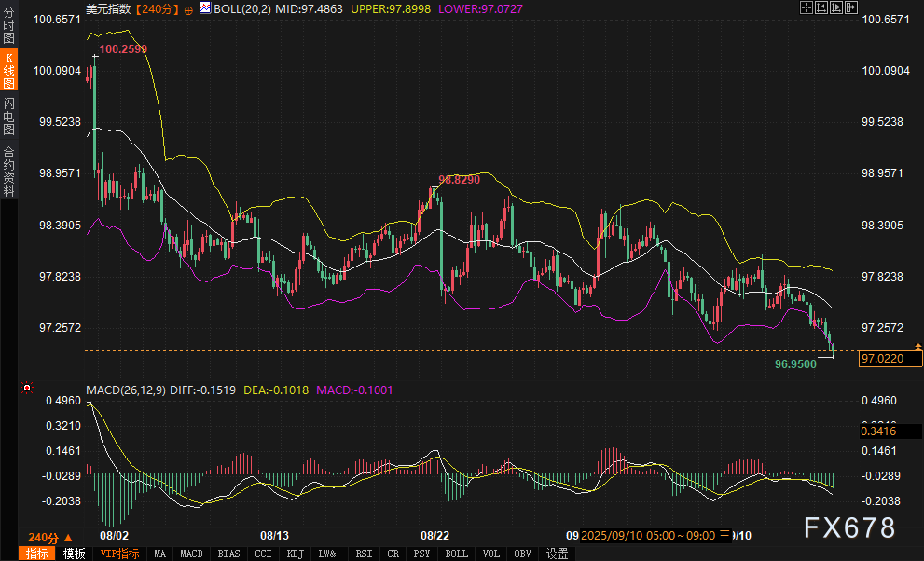Toggle the RSI indicator
The height and width of the screenshot is (561, 924).
pos(363,554)
